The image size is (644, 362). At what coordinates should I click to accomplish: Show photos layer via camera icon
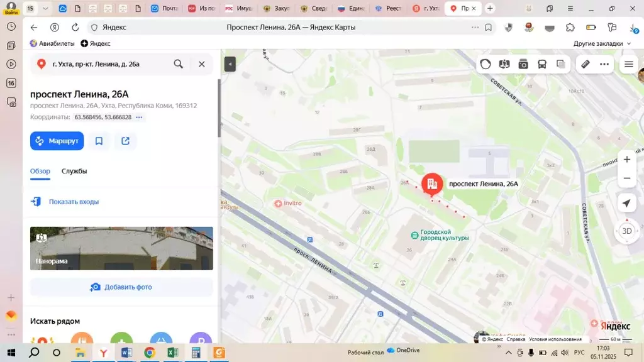523,64
